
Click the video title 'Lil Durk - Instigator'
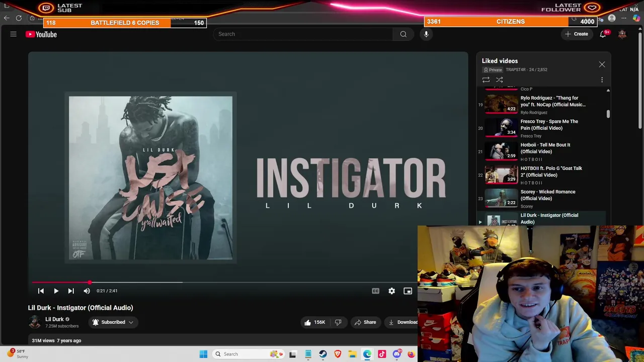pos(80,308)
